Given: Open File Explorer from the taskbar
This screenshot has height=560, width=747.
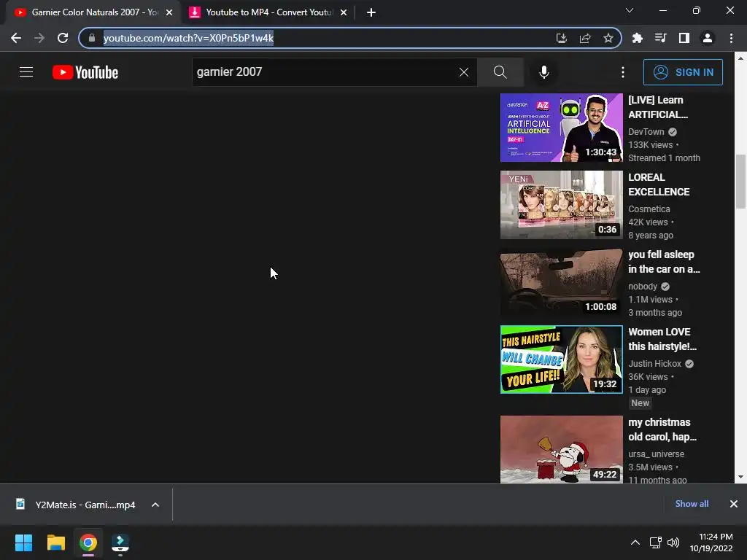Looking at the screenshot, I should [55, 542].
